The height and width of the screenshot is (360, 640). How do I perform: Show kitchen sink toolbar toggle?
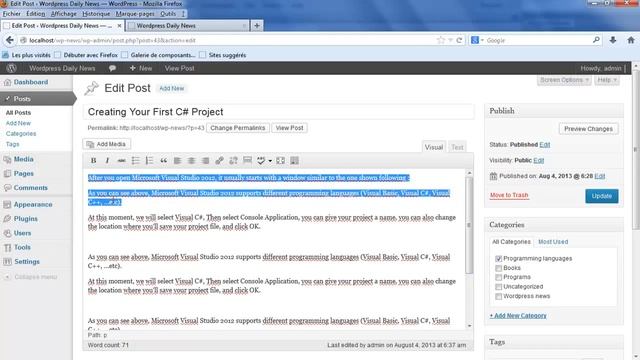(295, 161)
